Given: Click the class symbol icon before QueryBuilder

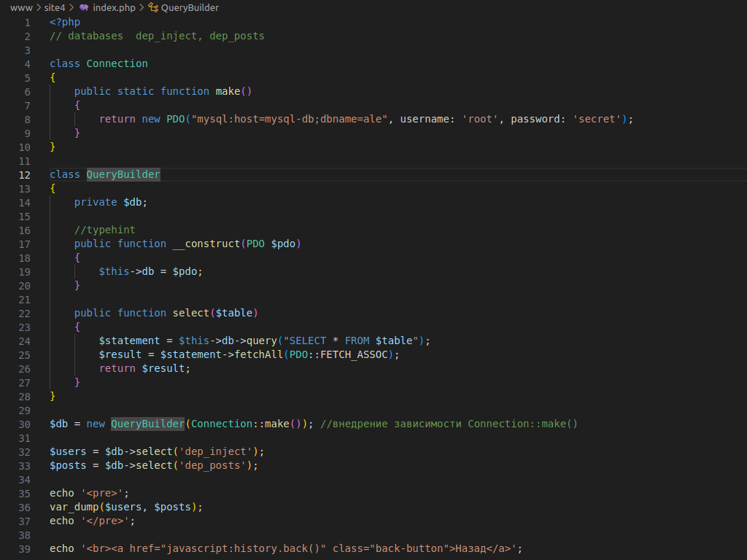Looking at the screenshot, I should (152, 7).
